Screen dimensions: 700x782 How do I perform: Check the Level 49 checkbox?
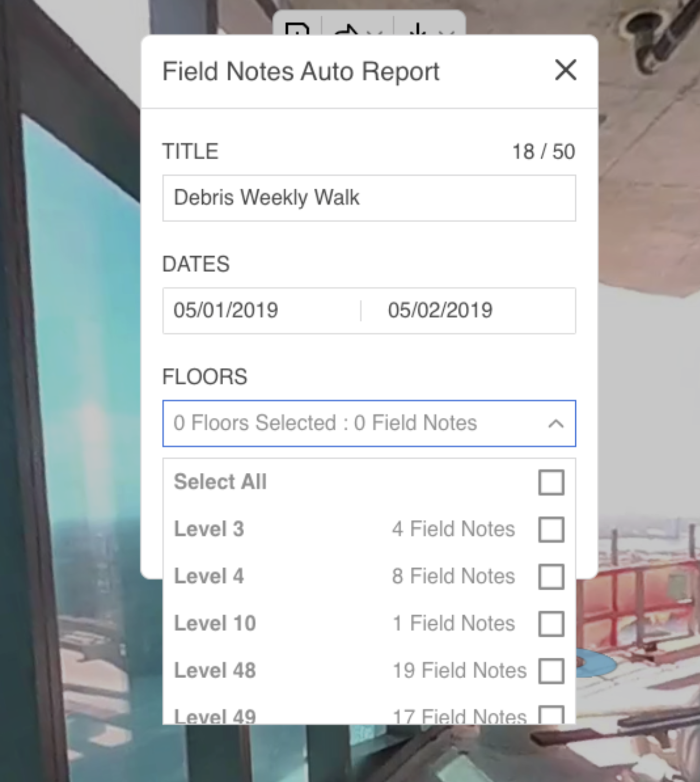point(551,715)
